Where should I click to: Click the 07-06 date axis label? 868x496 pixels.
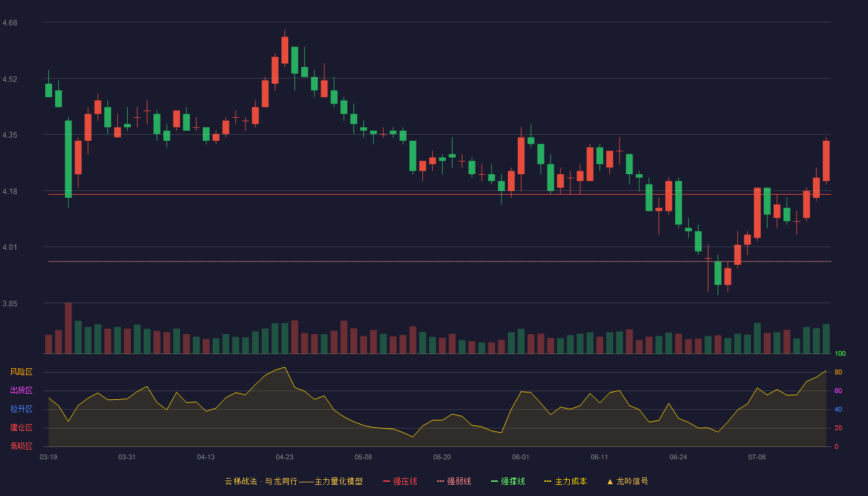(757, 457)
